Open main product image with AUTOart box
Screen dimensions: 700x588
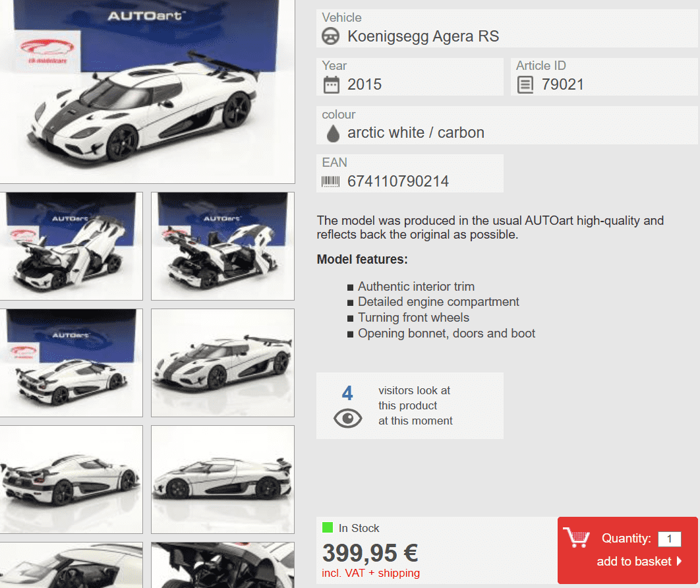(147, 90)
